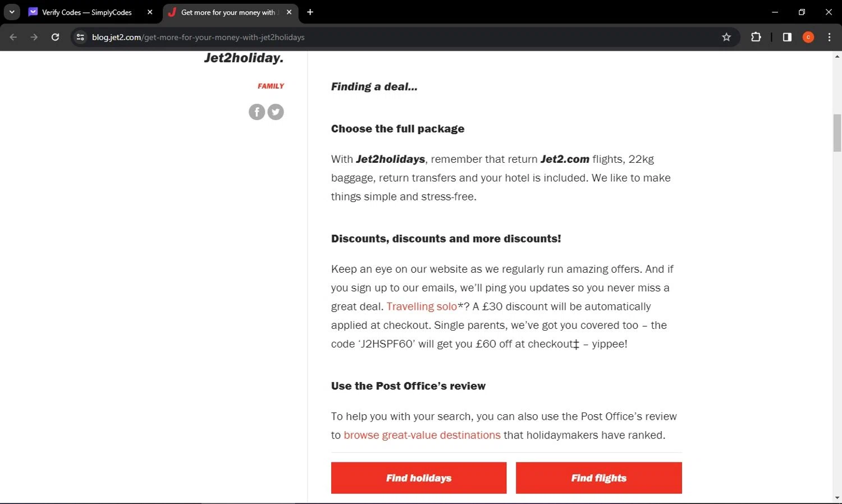
Task: Reload the current page
Action: click(x=55, y=37)
